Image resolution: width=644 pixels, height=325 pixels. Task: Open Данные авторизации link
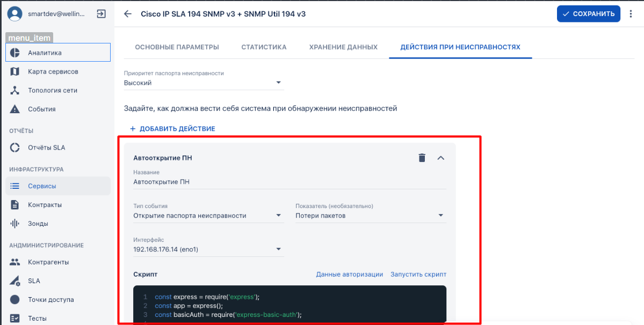click(x=350, y=274)
